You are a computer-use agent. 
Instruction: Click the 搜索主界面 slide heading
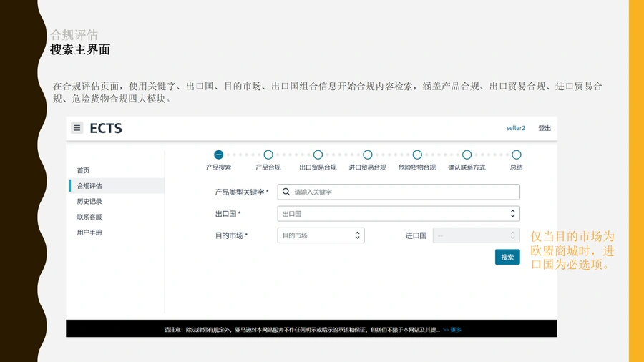click(x=80, y=49)
